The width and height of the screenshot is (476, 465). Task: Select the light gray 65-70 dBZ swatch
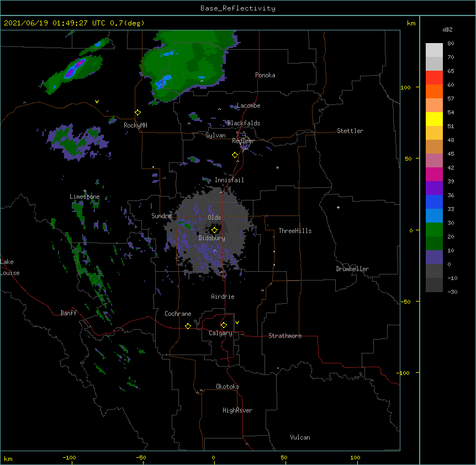click(x=434, y=64)
